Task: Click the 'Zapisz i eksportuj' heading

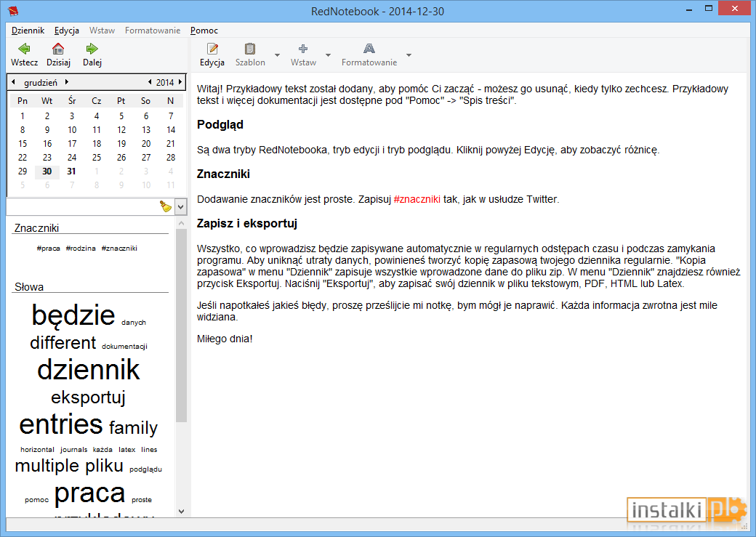Action: (247, 223)
